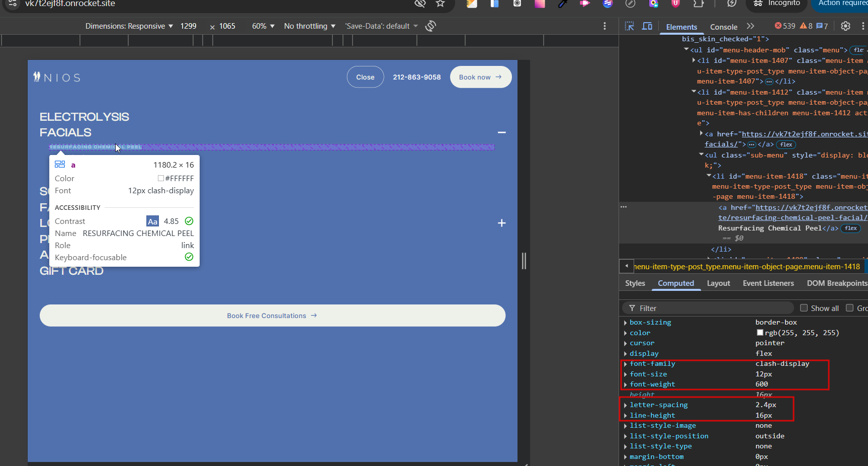Toggle the device toolbar icon
Viewport: 868px width, 466px height.
tap(647, 26)
